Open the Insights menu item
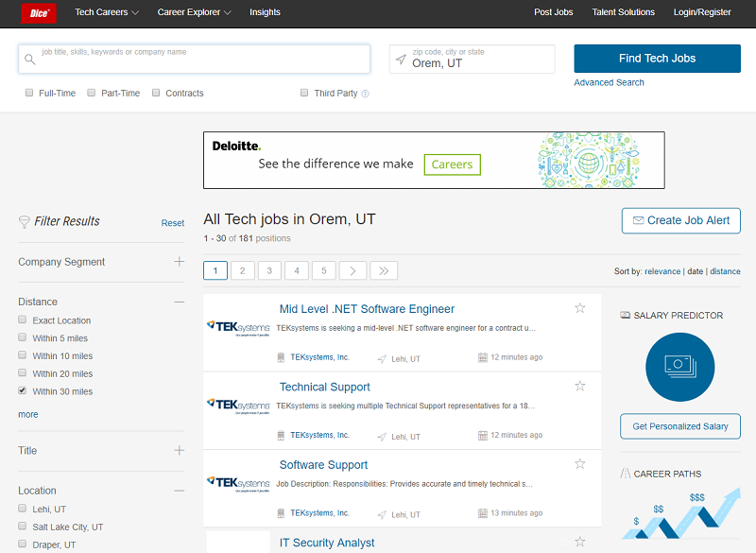The height and width of the screenshot is (553, 756). (265, 12)
